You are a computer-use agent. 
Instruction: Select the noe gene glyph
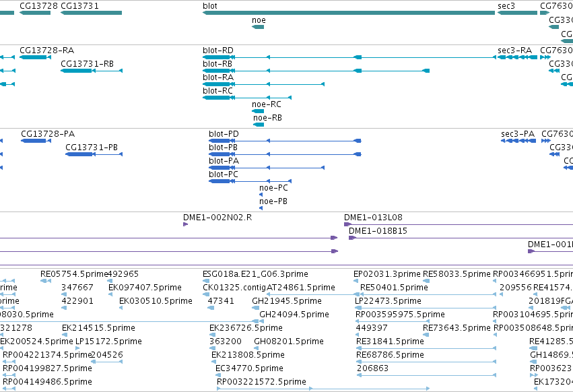pyautogui.click(x=258, y=27)
